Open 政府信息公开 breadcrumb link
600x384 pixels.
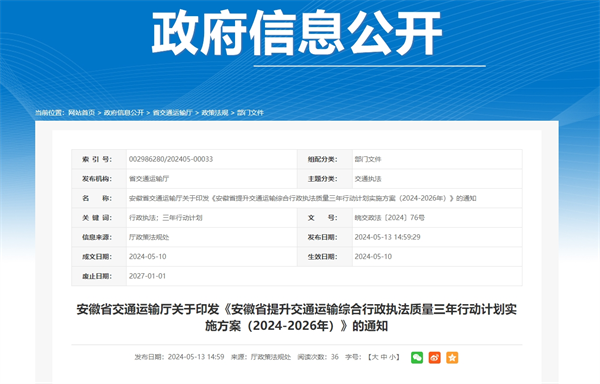(x=124, y=112)
